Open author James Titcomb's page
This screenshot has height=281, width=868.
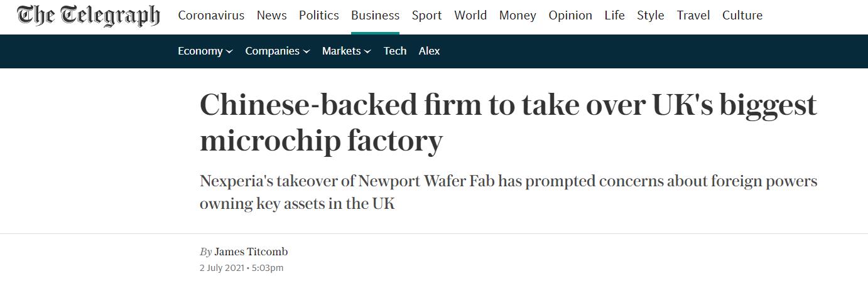[x=251, y=252]
